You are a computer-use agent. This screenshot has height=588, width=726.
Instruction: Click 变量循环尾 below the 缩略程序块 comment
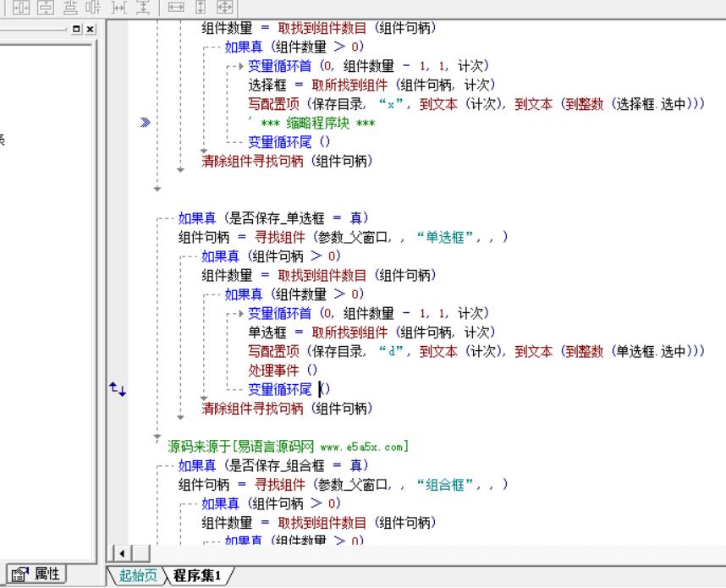click(289, 142)
